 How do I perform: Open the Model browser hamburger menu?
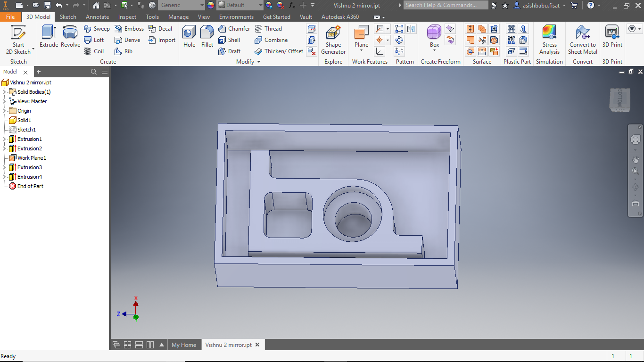[105, 72]
